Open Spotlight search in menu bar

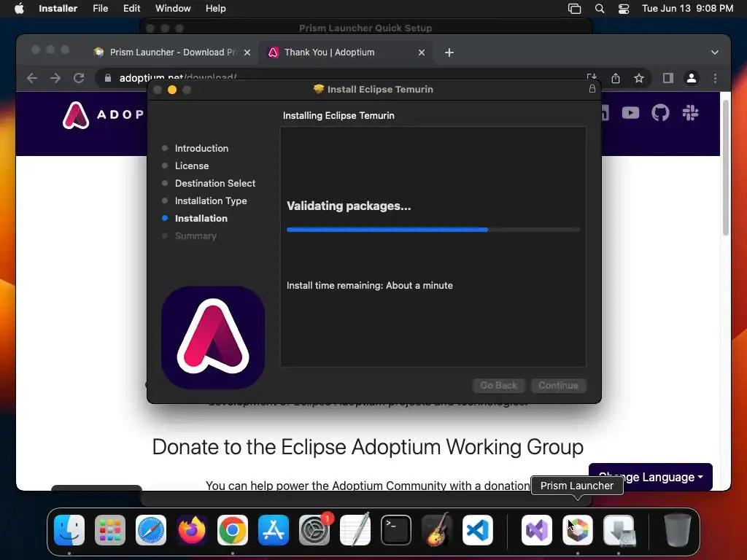click(600, 9)
